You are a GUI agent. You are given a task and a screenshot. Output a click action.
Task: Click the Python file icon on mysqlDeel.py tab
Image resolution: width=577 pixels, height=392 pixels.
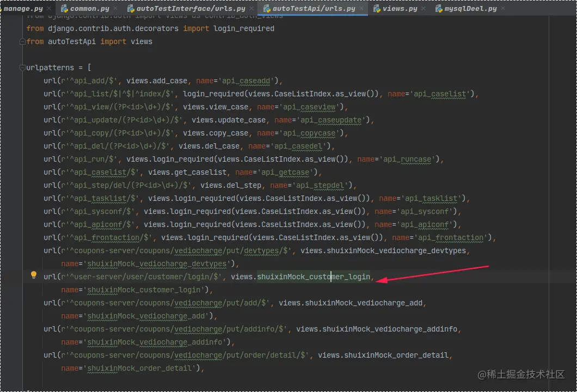click(439, 8)
